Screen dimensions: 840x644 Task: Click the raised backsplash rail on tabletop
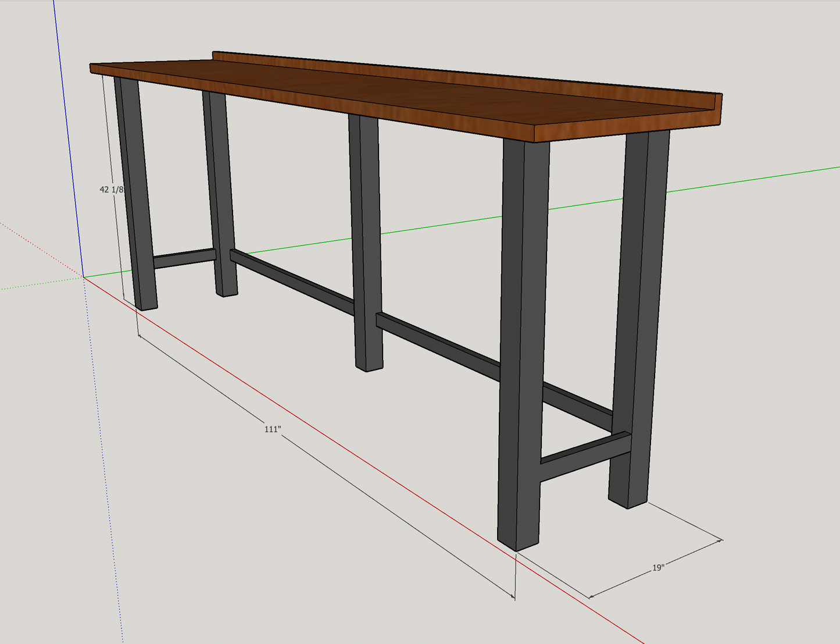point(465,74)
